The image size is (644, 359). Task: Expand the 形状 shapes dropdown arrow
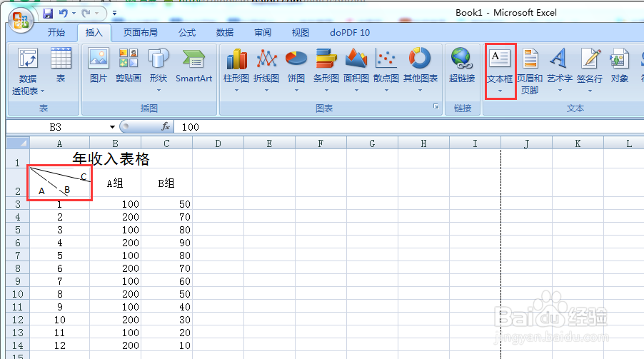(159, 91)
